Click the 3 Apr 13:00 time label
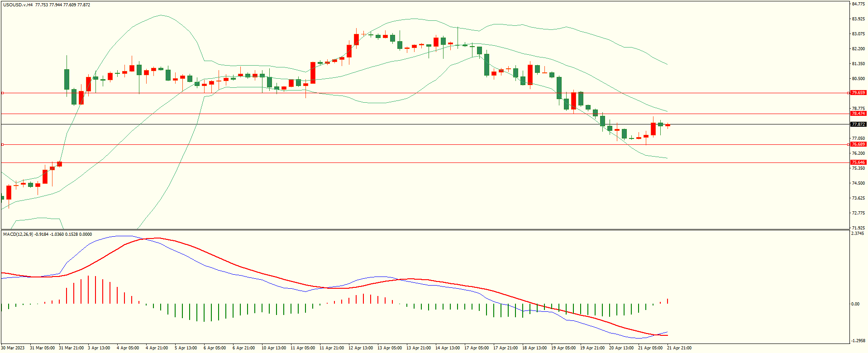The width and height of the screenshot is (868, 353). [99, 348]
